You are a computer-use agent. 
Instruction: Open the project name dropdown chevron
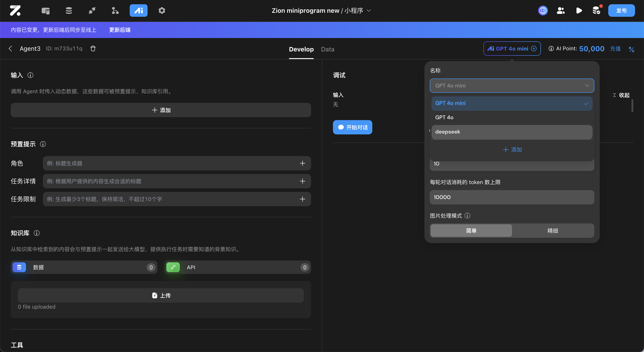point(369,11)
